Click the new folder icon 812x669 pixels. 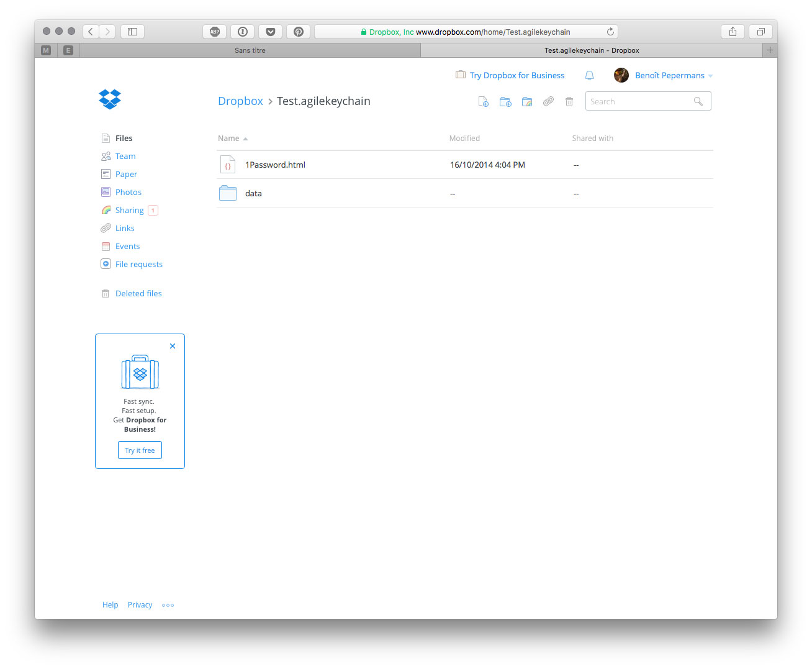click(505, 102)
